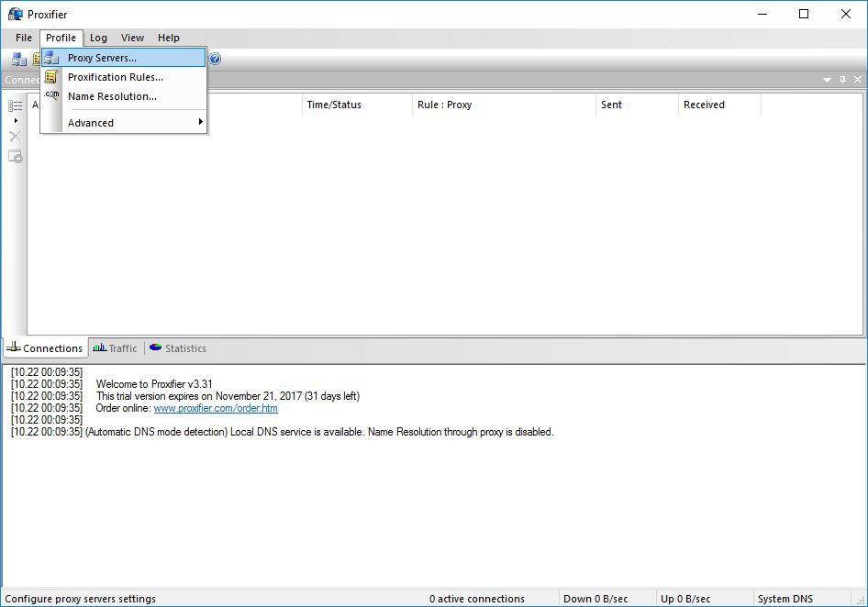The height and width of the screenshot is (607, 868).
Task: Click the window-with-minus icon in the Connections sidebar
Action: tap(16, 157)
